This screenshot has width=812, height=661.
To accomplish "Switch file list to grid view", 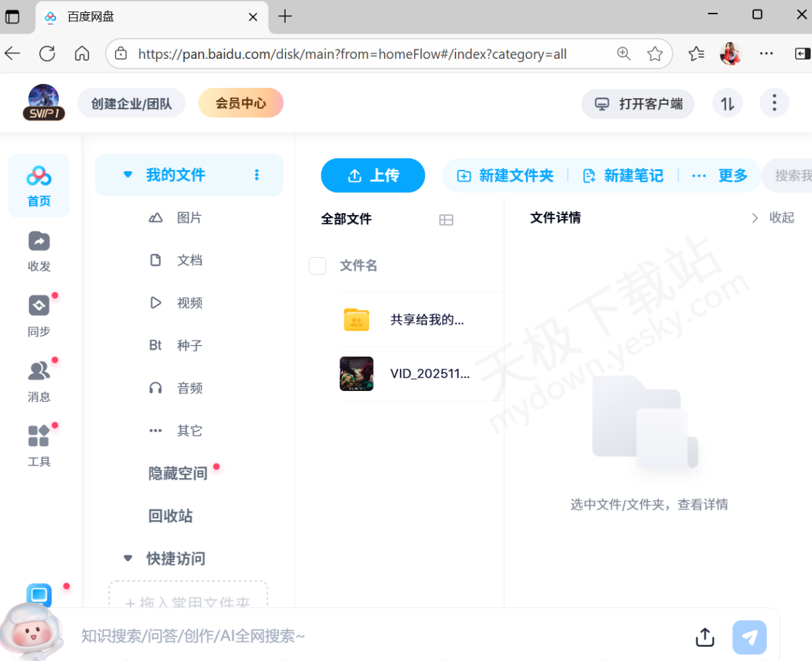I will [446, 219].
